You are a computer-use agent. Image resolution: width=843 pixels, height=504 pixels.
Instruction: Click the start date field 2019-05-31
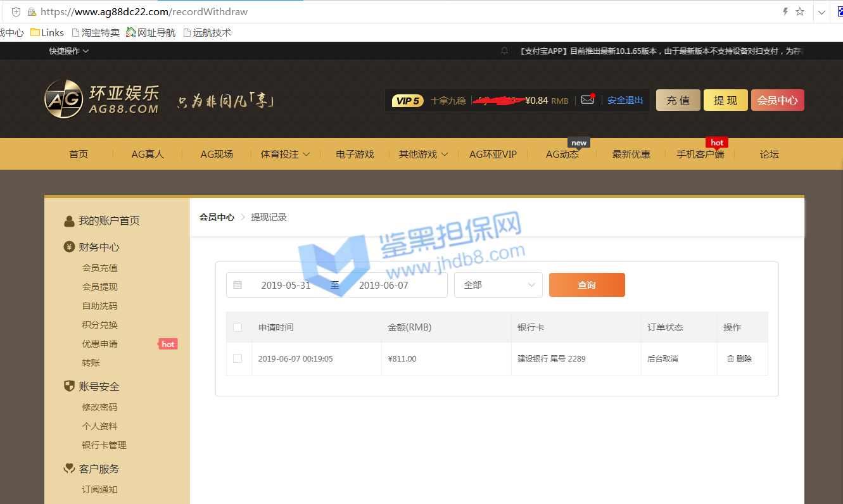[286, 285]
